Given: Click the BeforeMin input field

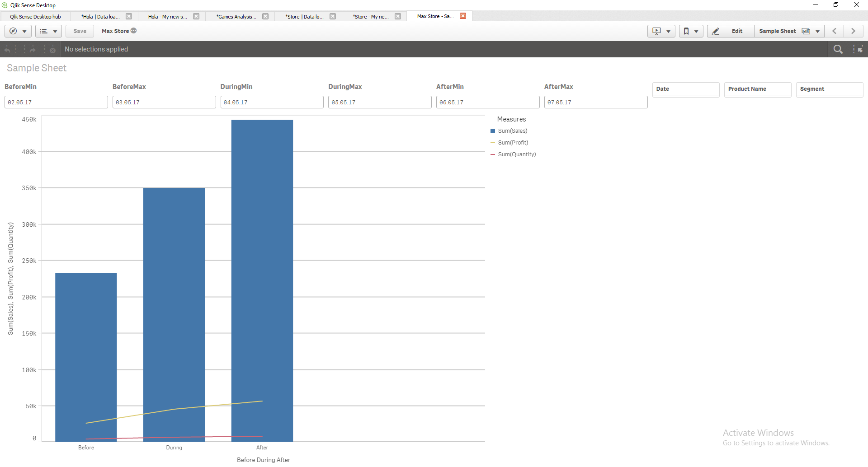Looking at the screenshot, I should point(56,102).
